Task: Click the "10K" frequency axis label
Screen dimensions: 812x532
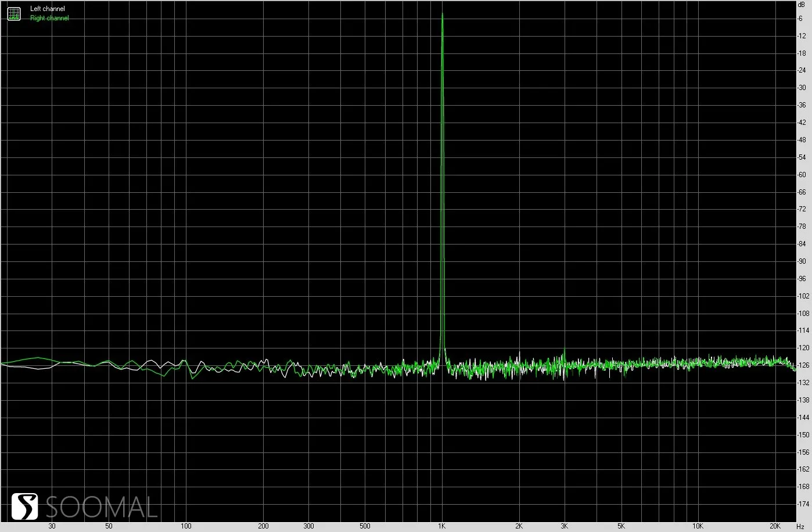Action: pyautogui.click(x=698, y=526)
